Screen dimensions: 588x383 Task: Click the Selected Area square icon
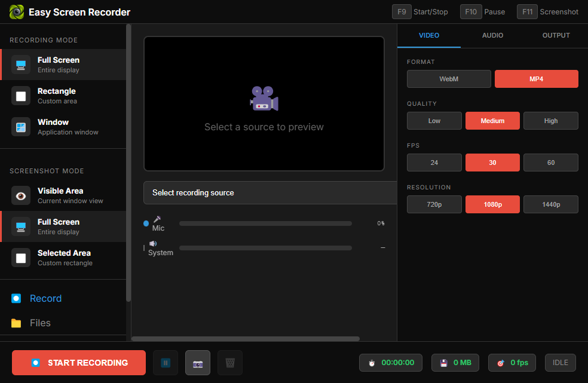pyautogui.click(x=21, y=258)
